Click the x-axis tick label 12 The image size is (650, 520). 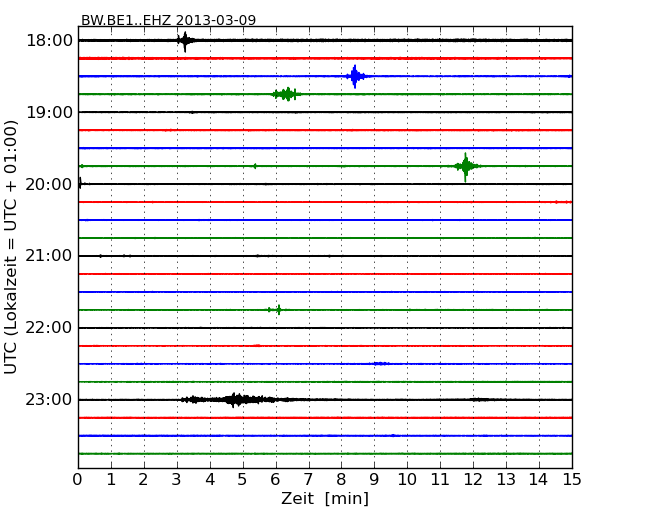pyautogui.click(x=473, y=480)
